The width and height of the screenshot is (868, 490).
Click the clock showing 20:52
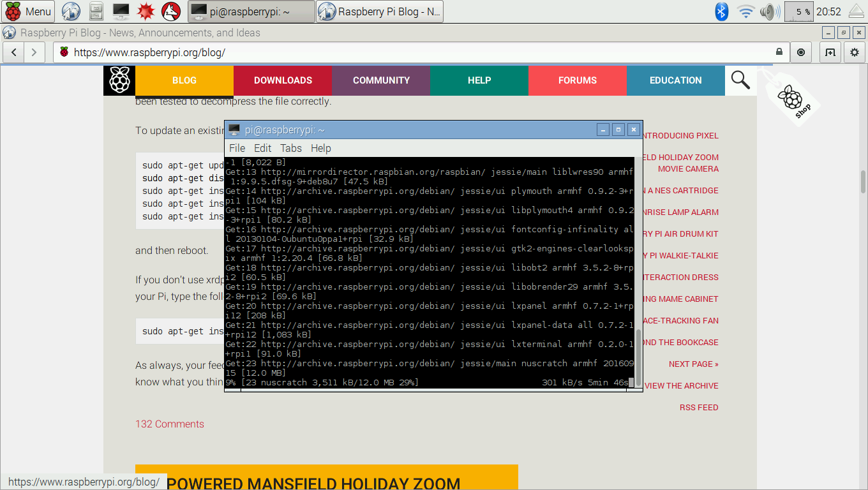pos(828,11)
